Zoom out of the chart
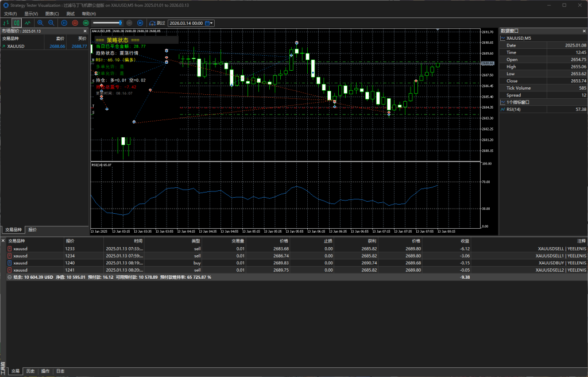The image size is (588, 377). tap(51, 23)
